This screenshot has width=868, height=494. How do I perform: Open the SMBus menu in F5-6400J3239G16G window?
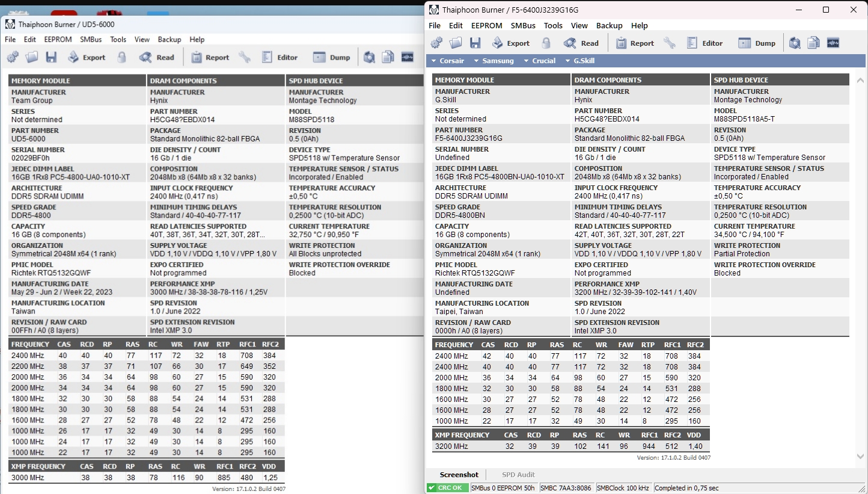pyautogui.click(x=523, y=26)
